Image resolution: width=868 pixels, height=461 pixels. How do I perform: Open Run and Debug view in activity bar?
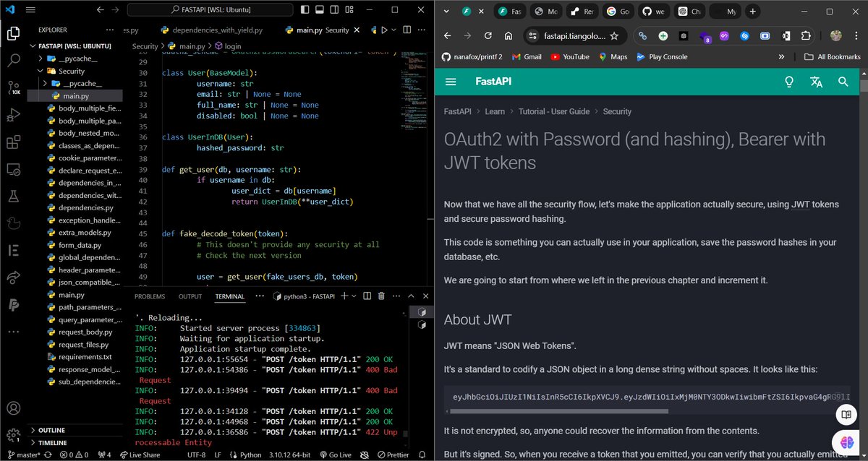[x=13, y=115]
